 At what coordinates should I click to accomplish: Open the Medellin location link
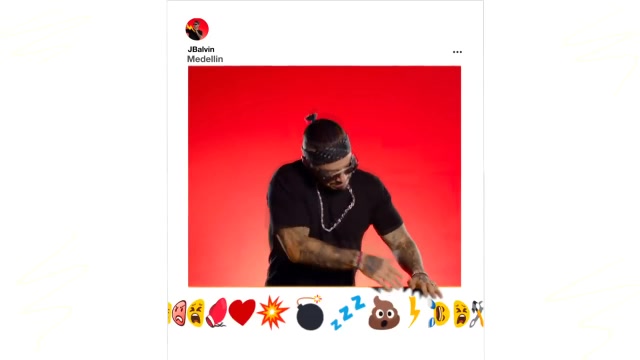click(x=205, y=59)
